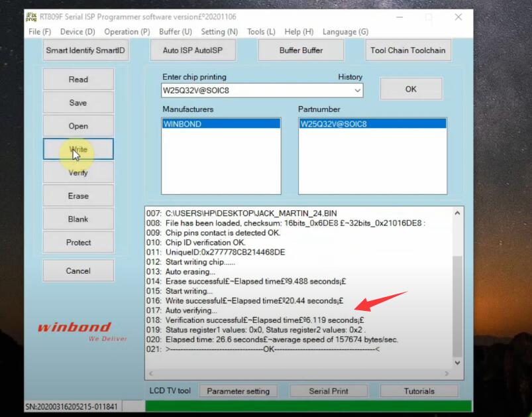Open the Buffer Buffer view
The width and height of the screenshot is (532, 417).
coord(301,50)
